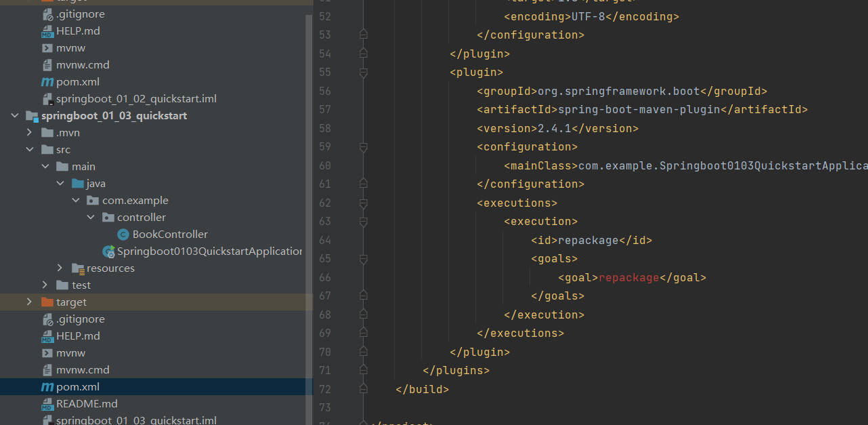Screen dimensions: 868x425
Task: Collapse the main folder
Action: (x=45, y=167)
